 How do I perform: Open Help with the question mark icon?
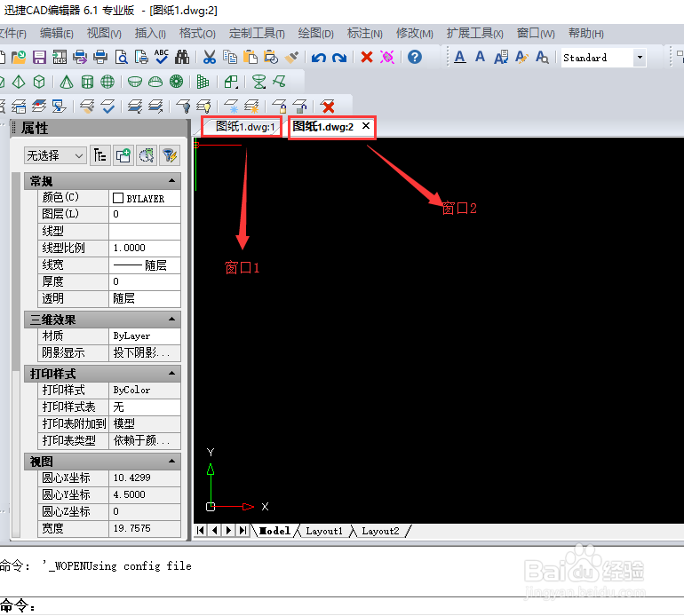tap(415, 57)
